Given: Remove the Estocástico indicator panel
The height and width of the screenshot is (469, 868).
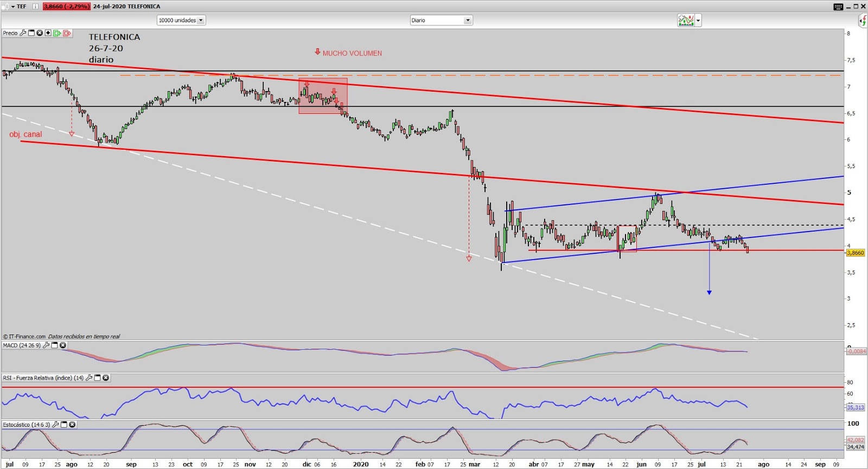Looking at the screenshot, I should (x=72, y=425).
